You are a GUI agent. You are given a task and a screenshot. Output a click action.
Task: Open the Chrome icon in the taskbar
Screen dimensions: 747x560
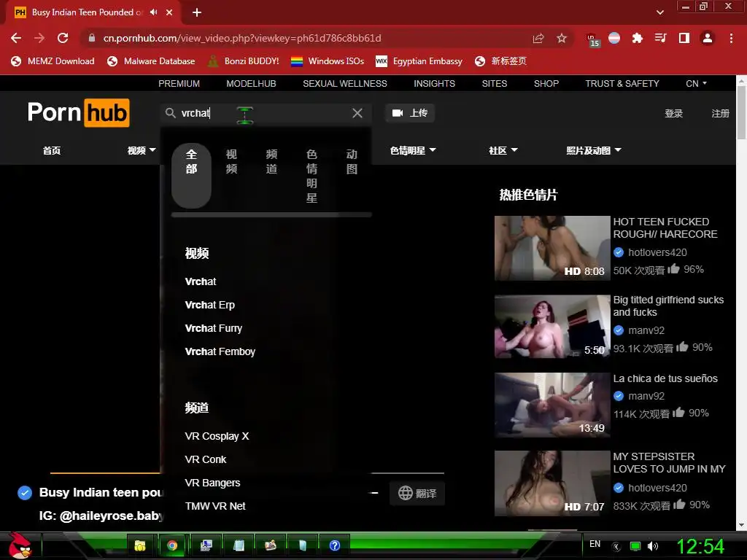172,545
